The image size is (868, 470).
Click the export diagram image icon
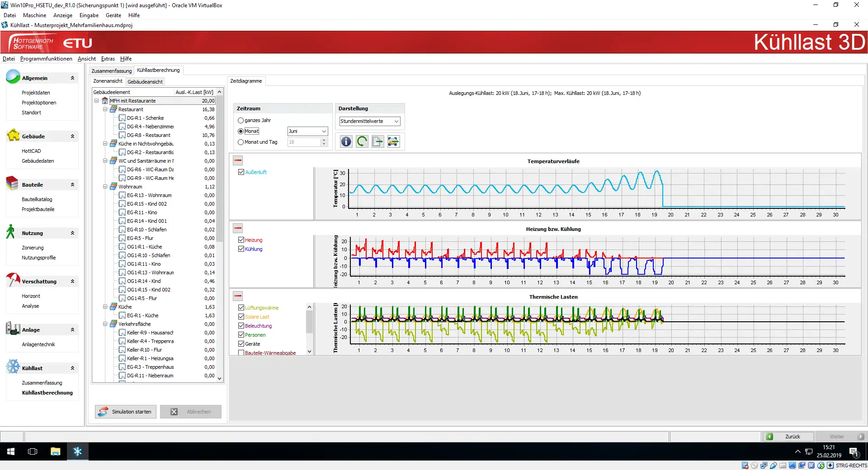(x=393, y=142)
